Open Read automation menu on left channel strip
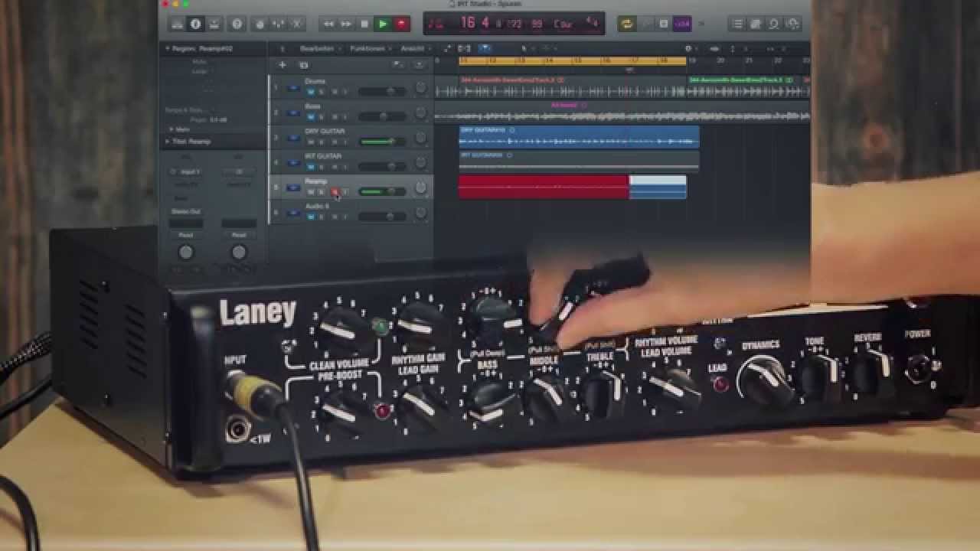The height and width of the screenshot is (551, 980). pyautogui.click(x=185, y=236)
